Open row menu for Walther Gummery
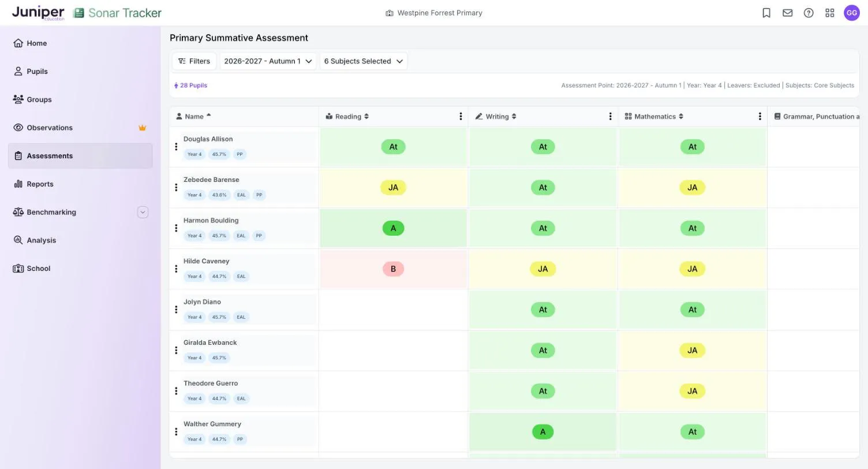The height and width of the screenshot is (469, 868). 176,432
